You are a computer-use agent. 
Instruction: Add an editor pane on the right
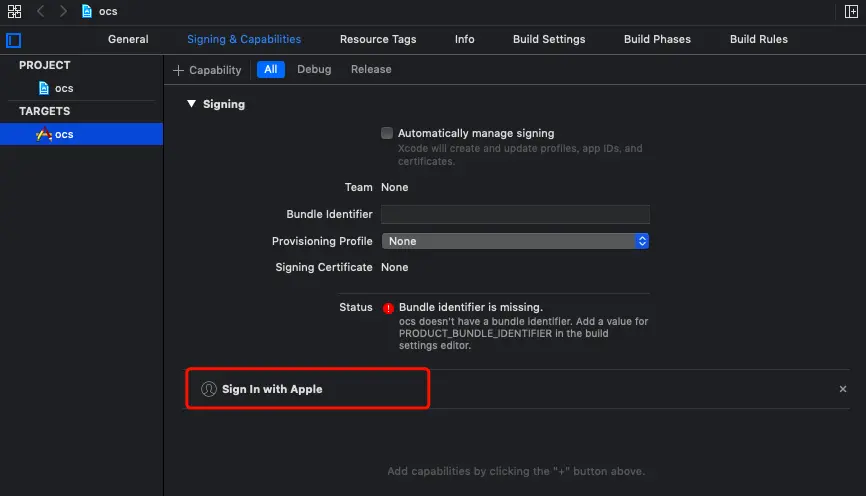(851, 11)
